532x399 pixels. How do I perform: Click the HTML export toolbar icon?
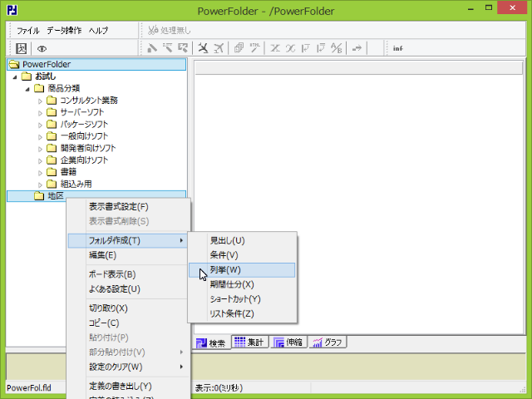(255, 48)
